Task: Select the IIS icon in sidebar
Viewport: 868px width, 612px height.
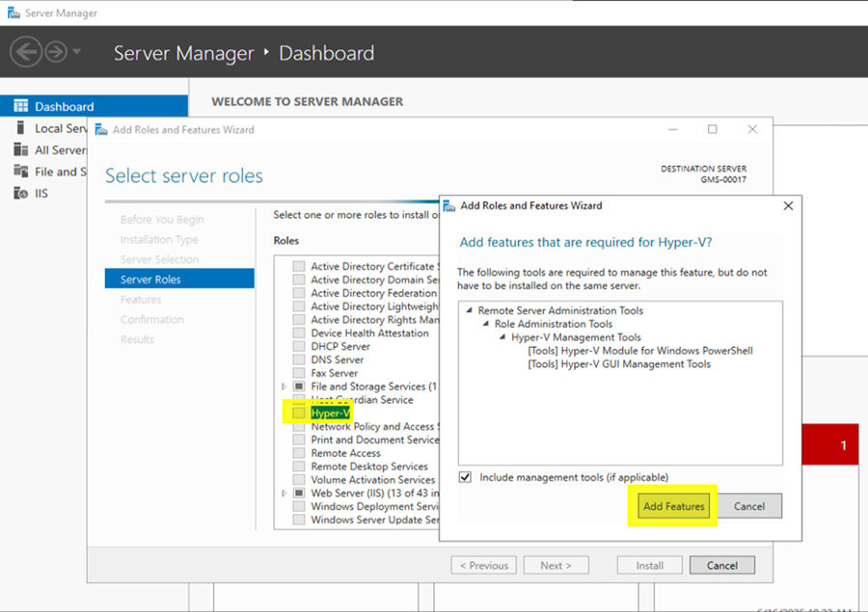Action: (20, 193)
